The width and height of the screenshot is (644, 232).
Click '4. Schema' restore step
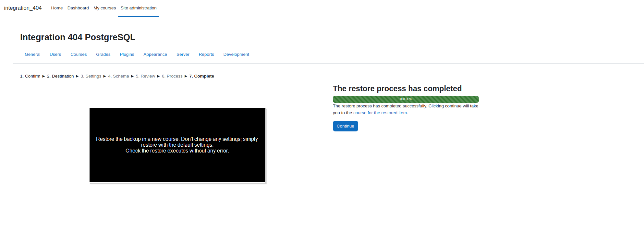click(x=118, y=76)
